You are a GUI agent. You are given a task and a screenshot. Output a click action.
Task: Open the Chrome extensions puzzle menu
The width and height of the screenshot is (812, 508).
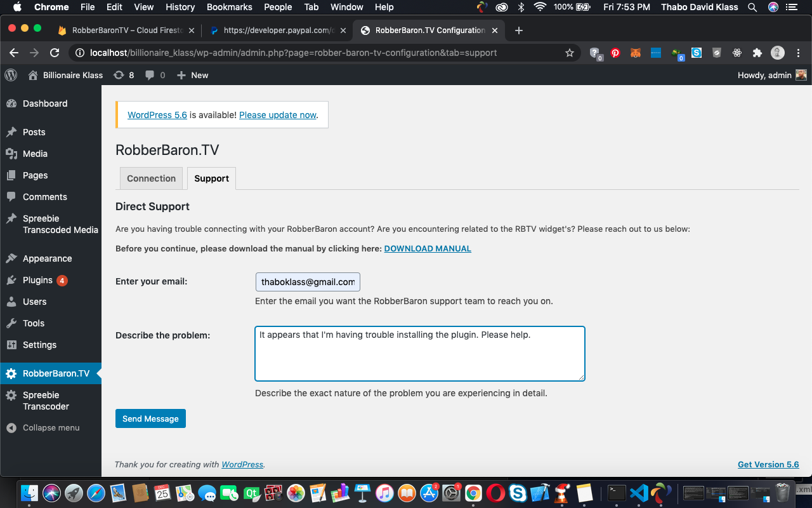pyautogui.click(x=757, y=53)
